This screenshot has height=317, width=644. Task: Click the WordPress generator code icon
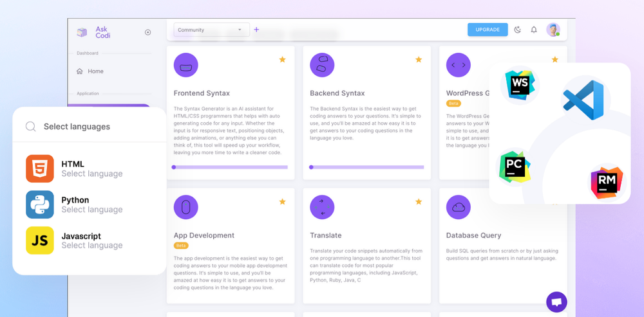pyautogui.click(x=459, y=65)
